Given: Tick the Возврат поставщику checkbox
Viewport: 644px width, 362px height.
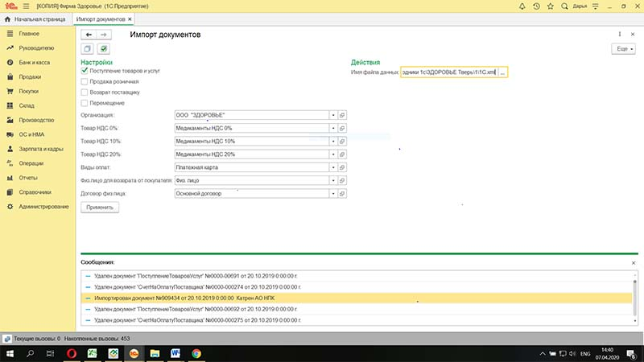Looking at the screenshot, I should (x=85, y=93).
